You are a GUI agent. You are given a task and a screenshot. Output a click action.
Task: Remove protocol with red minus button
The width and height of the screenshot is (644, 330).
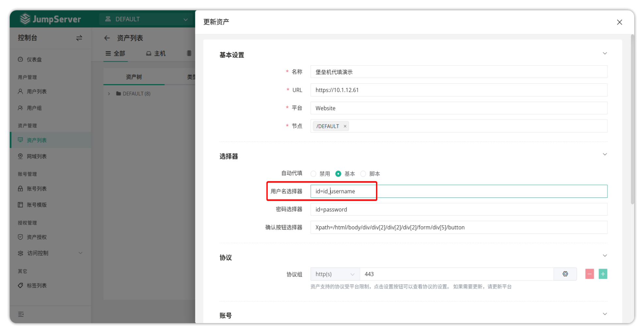(x=589, y=274)
